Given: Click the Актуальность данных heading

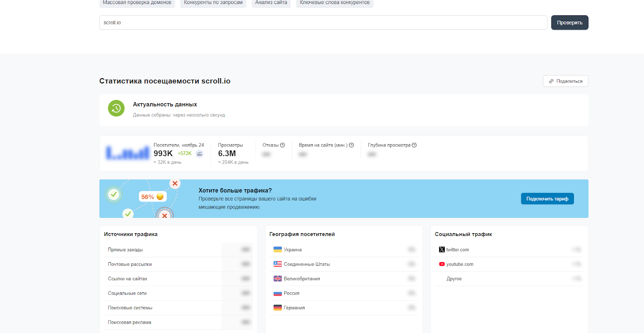Looking at the screenshot, I should coord(165,104).
